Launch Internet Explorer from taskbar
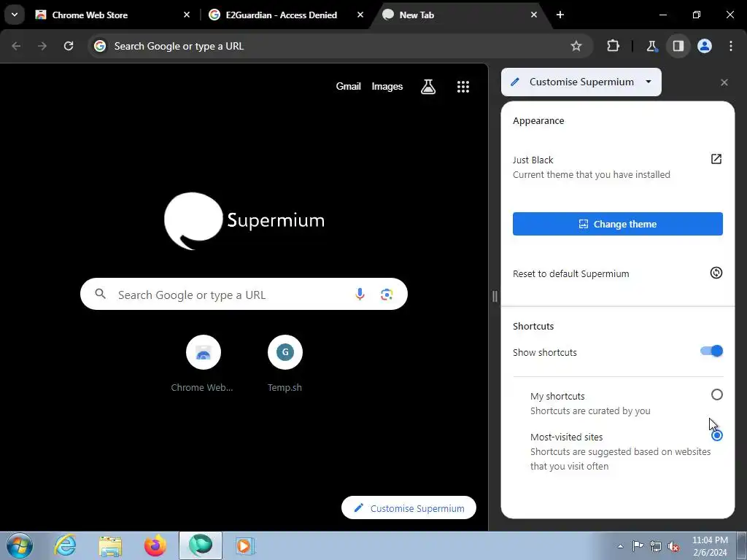Screen dimensions: 747x560 click(65, 545)
